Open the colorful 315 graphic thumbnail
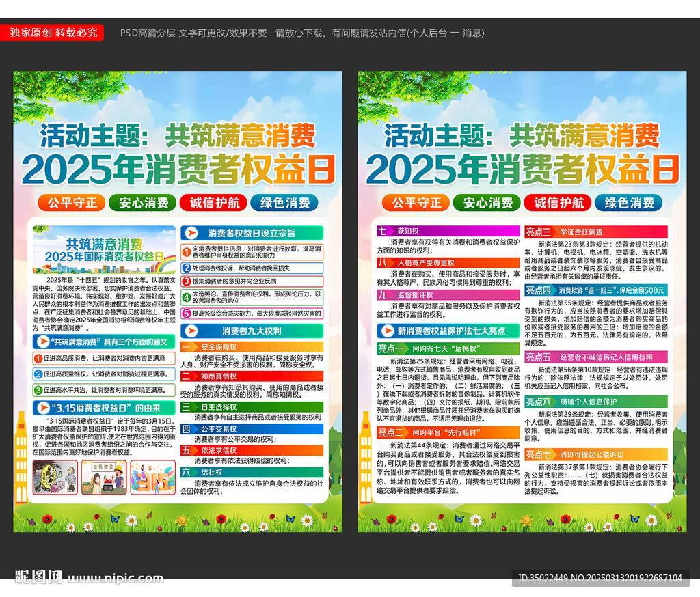Viewport: 700px width, 597px height. coord(153,477)
